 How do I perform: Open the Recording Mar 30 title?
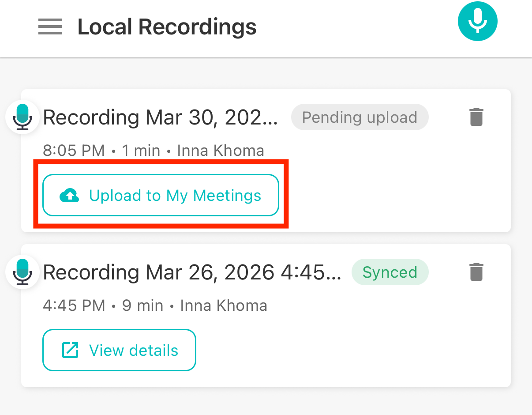(x=161, y=117)
